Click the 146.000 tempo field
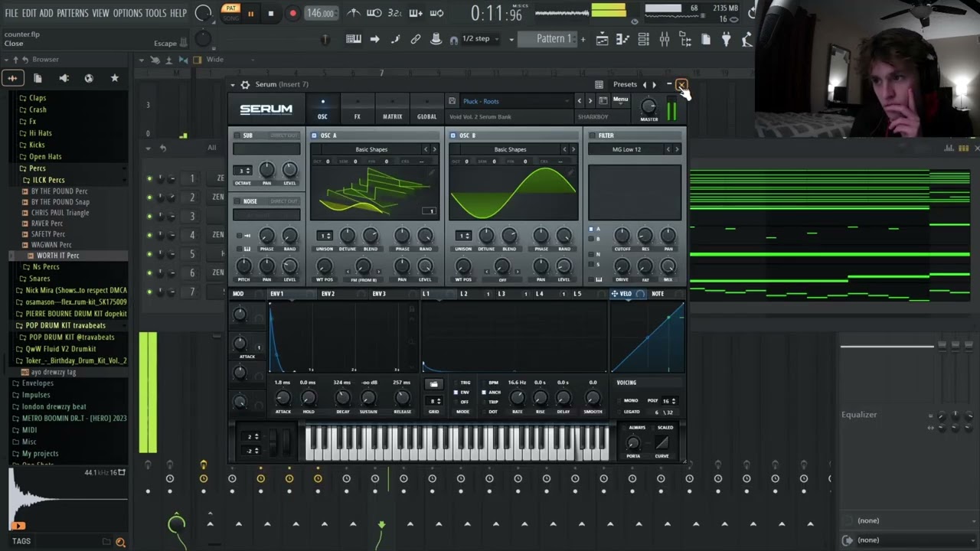 (x=320, y=13)
